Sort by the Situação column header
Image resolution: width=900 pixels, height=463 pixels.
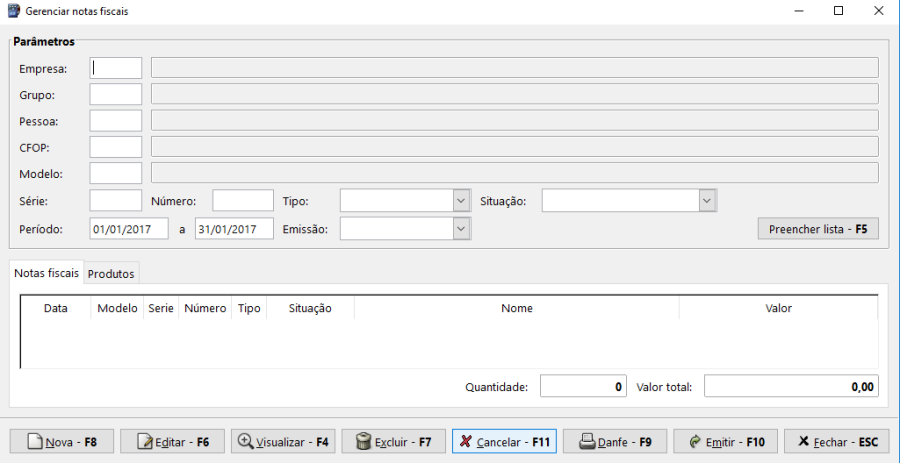(x=311, y=308)
